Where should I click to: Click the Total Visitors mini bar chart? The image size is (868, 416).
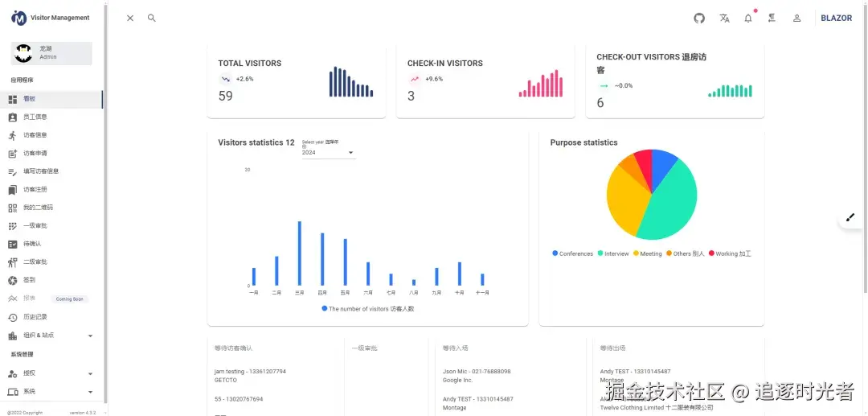[x=351, y=81]
